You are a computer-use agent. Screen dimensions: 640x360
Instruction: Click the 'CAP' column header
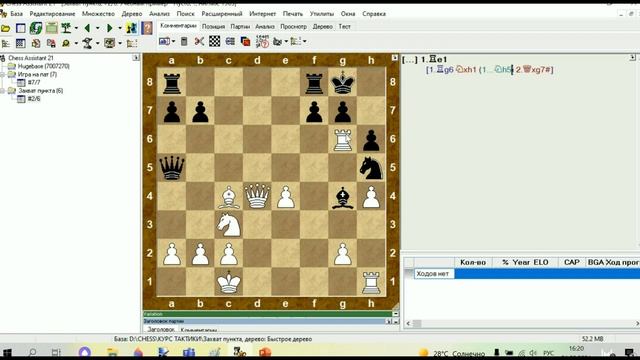pos(572,262)
